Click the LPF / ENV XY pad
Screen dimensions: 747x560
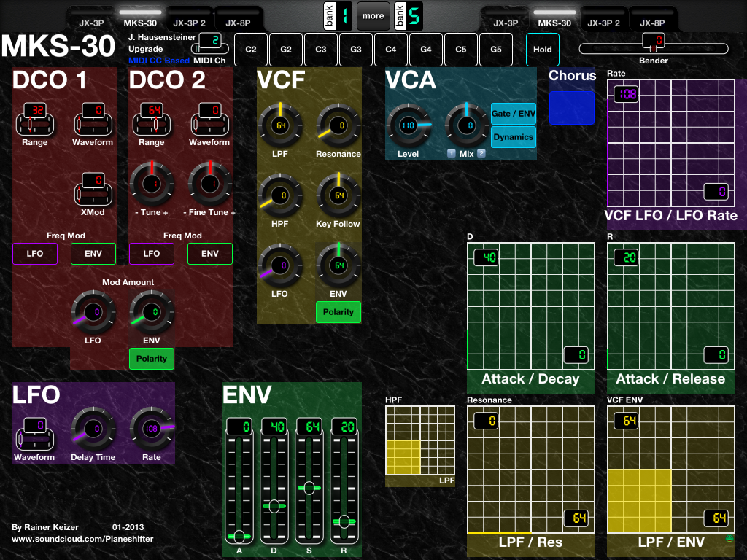[x=671, y=470]
